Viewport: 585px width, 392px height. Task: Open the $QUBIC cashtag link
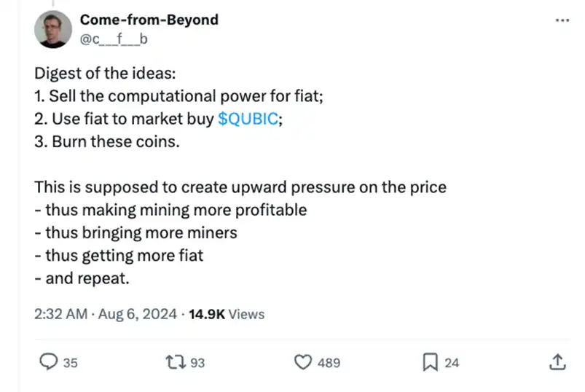click(248, 119)
